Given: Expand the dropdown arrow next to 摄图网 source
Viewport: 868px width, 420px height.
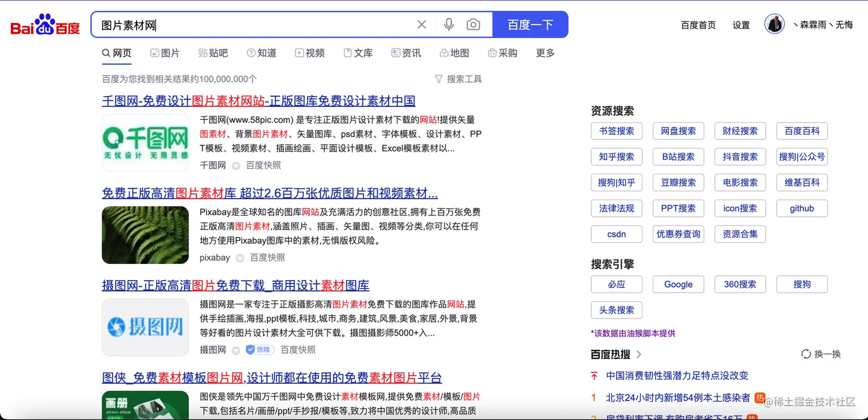Looking at the screenshot, I should tap(236, 350).
